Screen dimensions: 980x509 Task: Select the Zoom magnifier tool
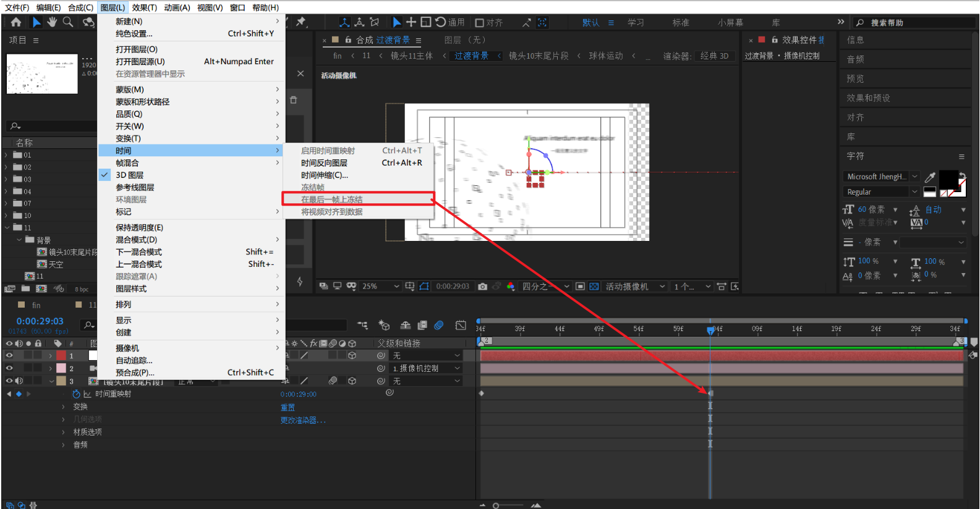68,22
